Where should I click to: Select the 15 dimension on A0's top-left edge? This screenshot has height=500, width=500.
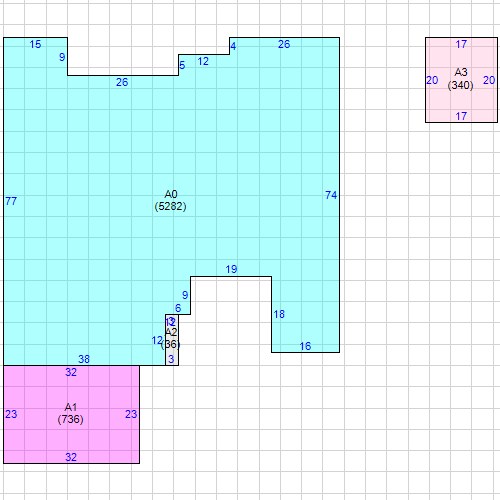(x=35, y=44)
